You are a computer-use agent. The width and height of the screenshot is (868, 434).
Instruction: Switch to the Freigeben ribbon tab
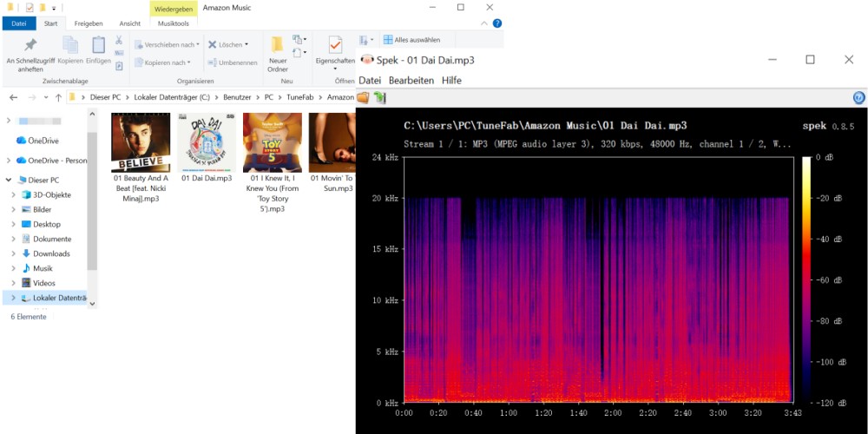click(x=89, y=23)
